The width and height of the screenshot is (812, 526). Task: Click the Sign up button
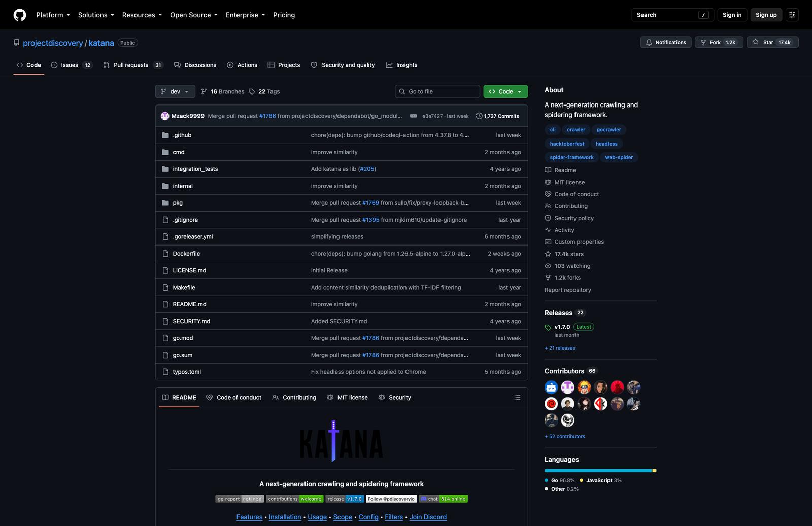tap(766, 15)
